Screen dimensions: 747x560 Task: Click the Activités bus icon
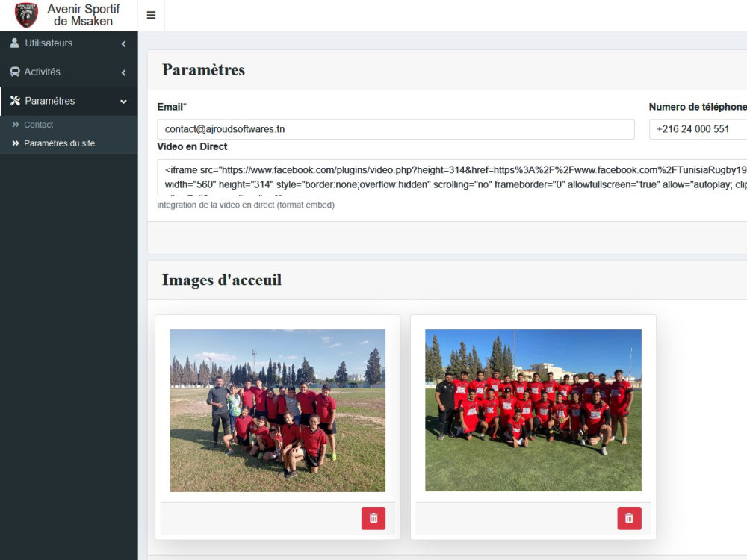tap(15, 72)
